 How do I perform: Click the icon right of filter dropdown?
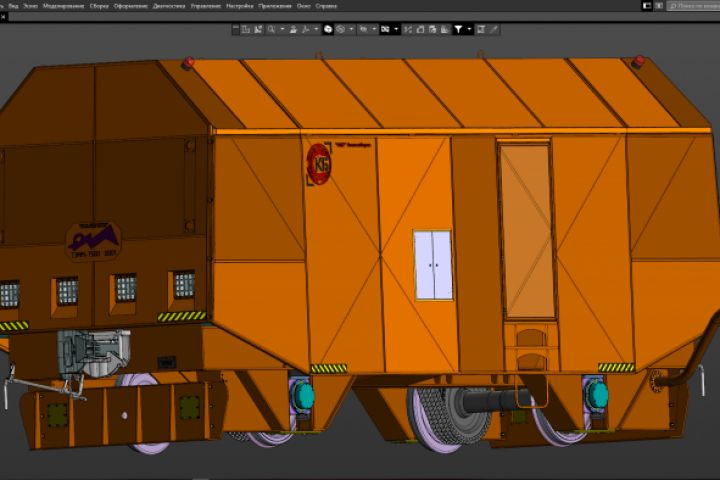(x=481, y=29)
